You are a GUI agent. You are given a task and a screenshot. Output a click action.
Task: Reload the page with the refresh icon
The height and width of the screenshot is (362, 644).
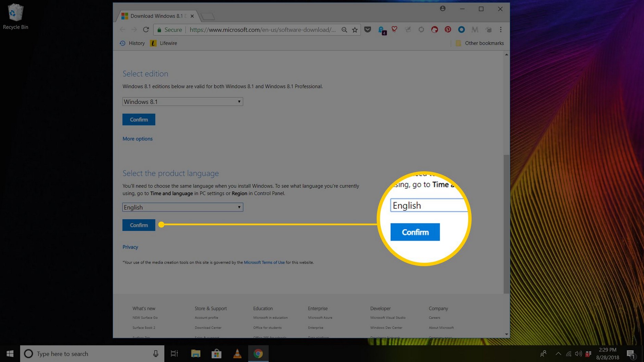point(146,30)
